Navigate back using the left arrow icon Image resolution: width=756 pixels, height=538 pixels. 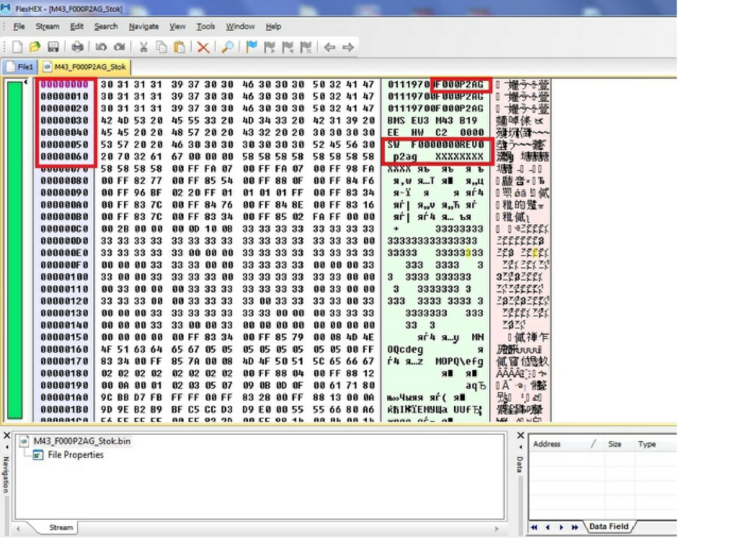[330, 47]
